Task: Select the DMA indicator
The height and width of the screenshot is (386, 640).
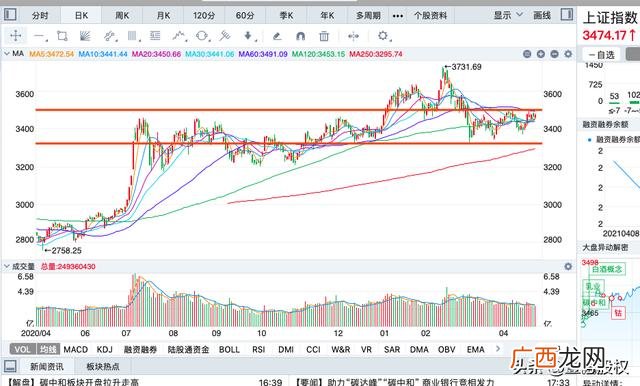Action: 419,349
